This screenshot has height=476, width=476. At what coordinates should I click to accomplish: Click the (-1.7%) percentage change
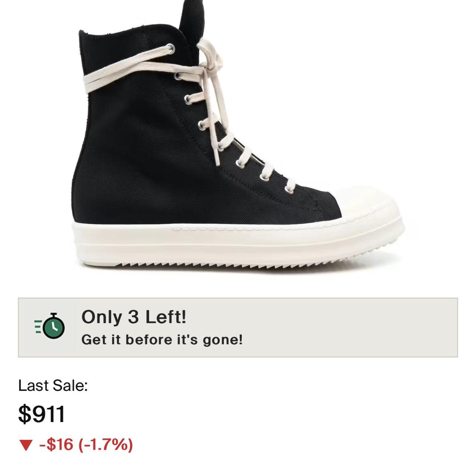106,444
